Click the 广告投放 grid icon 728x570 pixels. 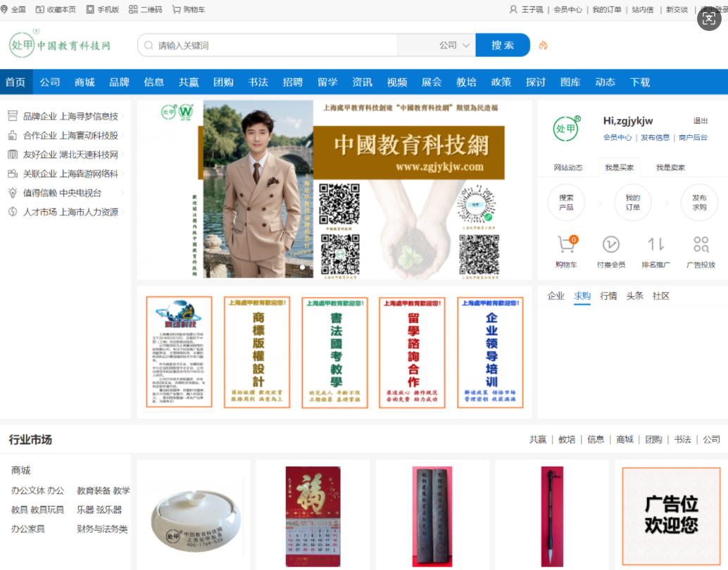click(701, 244)
